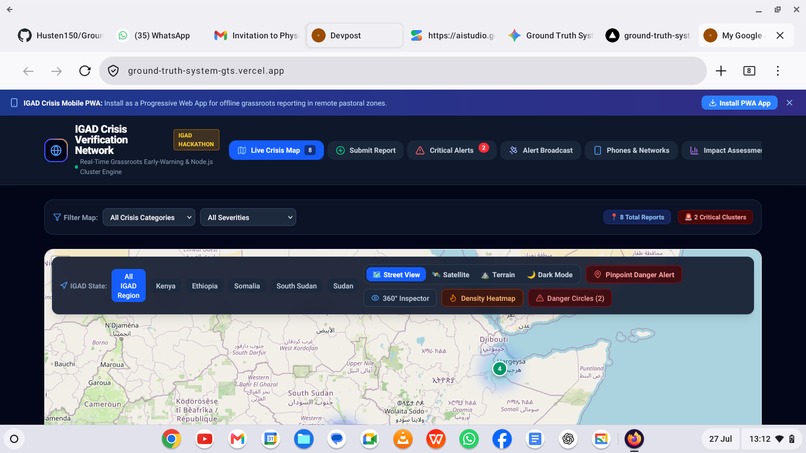The image size is (806, 453).
Task: Filter map to Kenya
Action: pos(166,286)
